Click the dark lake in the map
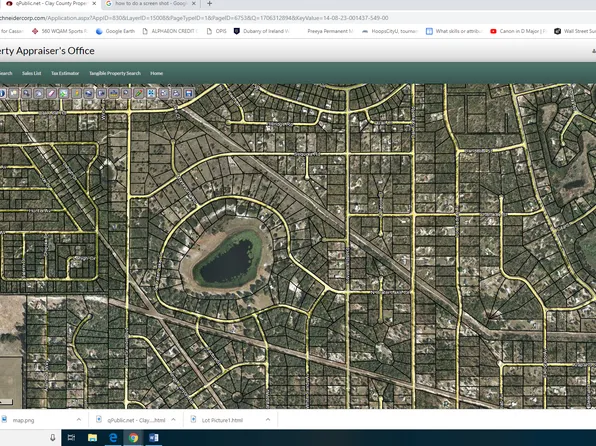 point(227,263)
